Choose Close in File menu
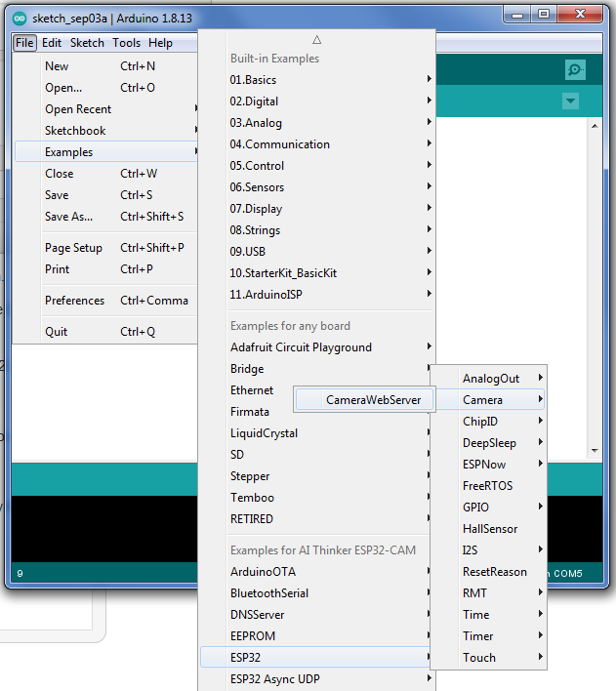Viewport: 616px width, 691px height. (105, 174)
